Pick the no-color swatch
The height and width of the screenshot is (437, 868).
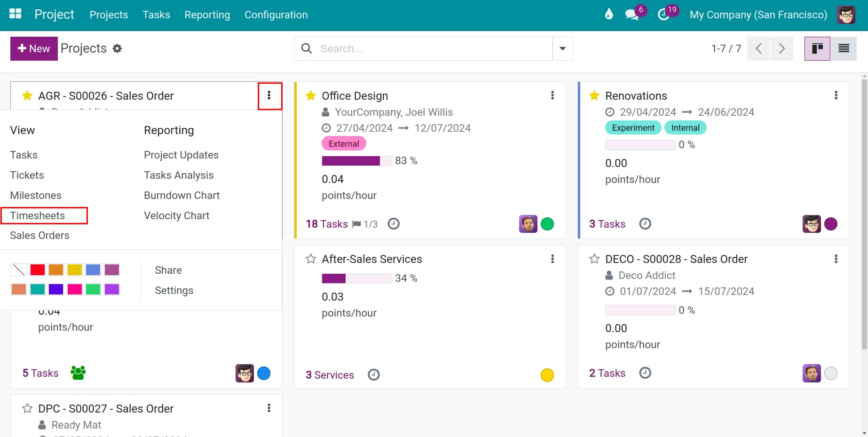coord(19,270)
